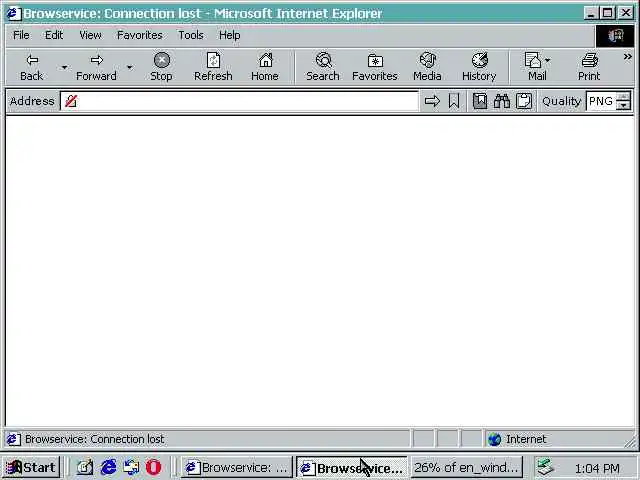
Task: Click the system tray network icon
Action: [546, 468]
